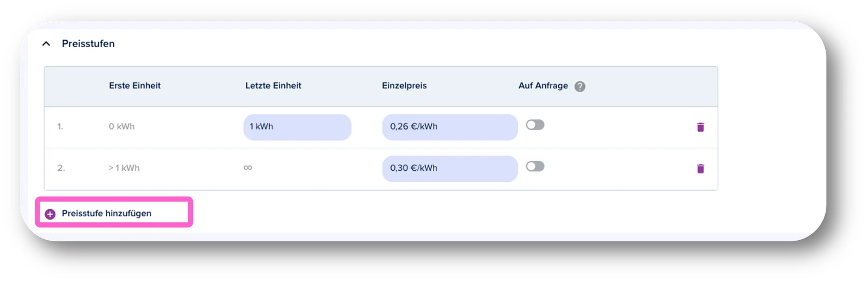Click the Preisstufen section title
Viewport: 868px width, 283px height.
[88, 43]
